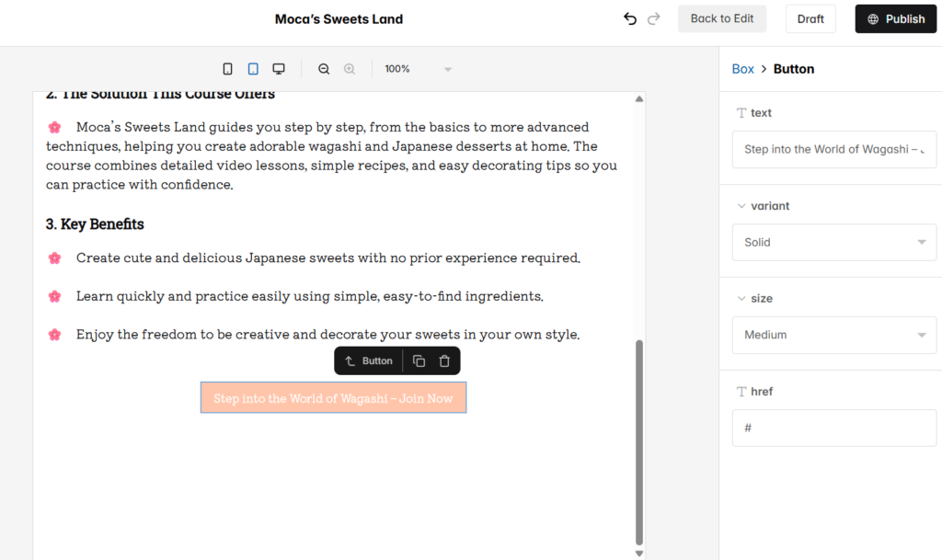Collapse the size property section
942x560 pixels.
click(x=742, y=299)
